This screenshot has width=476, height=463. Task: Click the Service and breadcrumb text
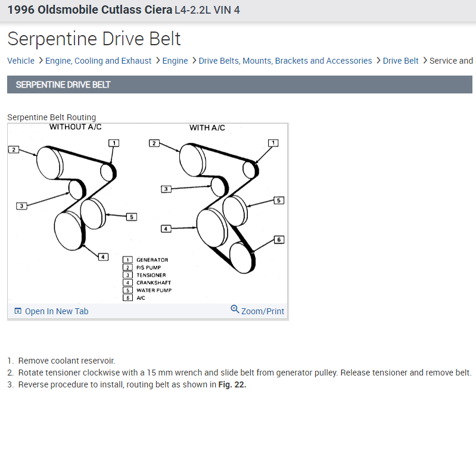point(451,61)
